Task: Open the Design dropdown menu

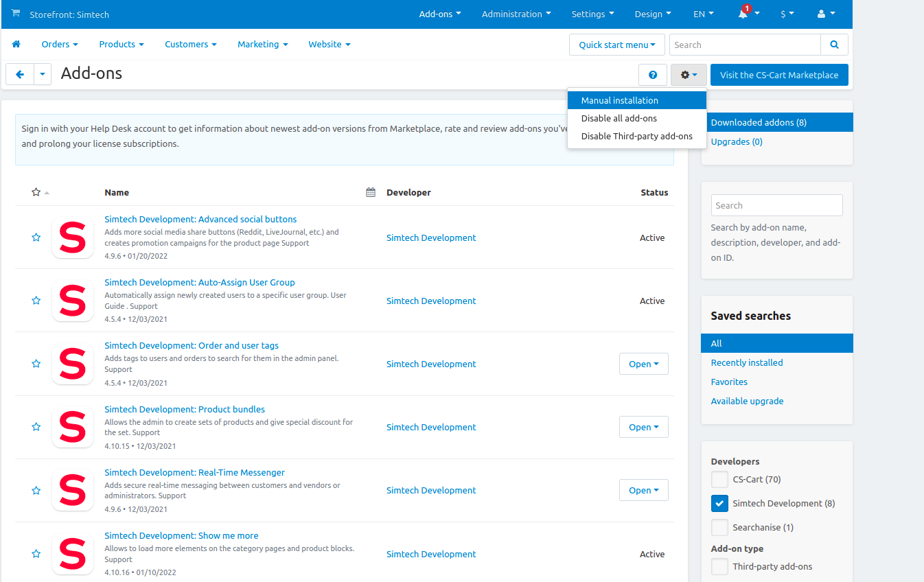Action: (x=653, y=14)
